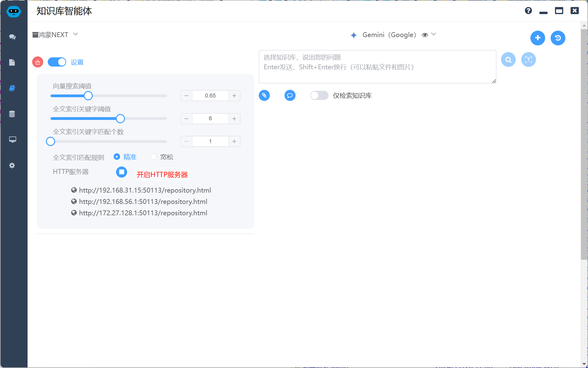Click the 知识库智能体 title text
The image size is (588, 368).
pyautogui.click(x=64, y=11)
